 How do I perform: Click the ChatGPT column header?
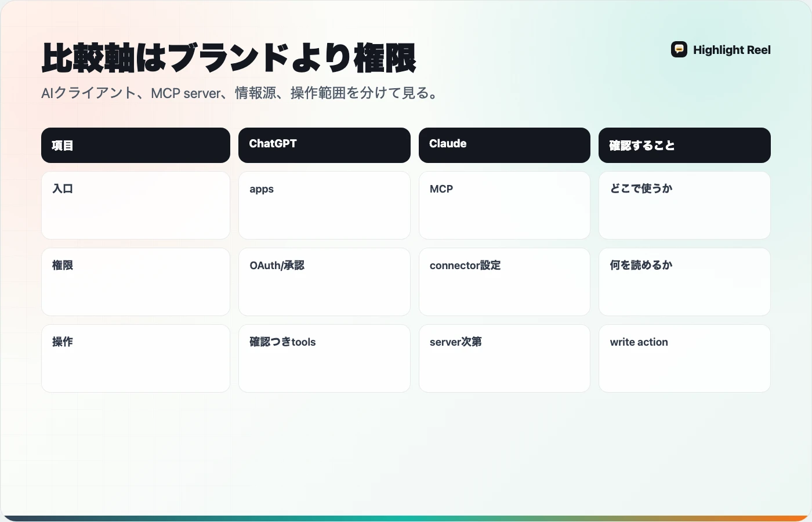324,146
